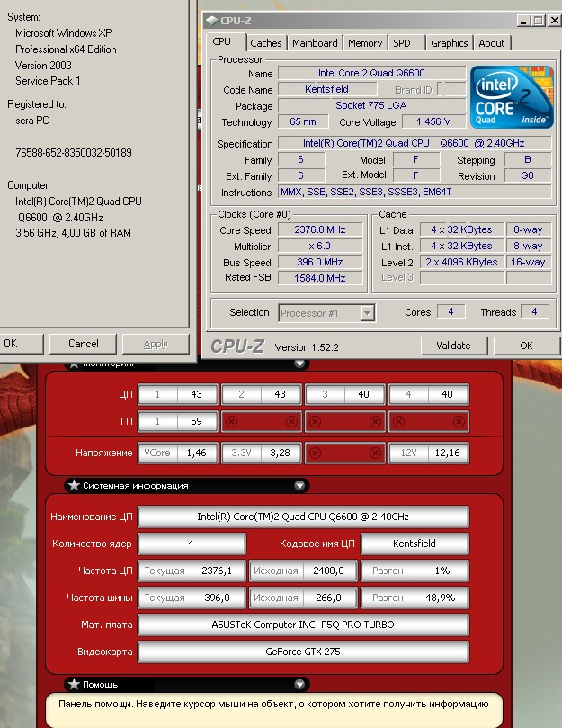Click the Rated FSB 1584.0 MHz value
Screen dimensions: 562x728
point(320,278)
